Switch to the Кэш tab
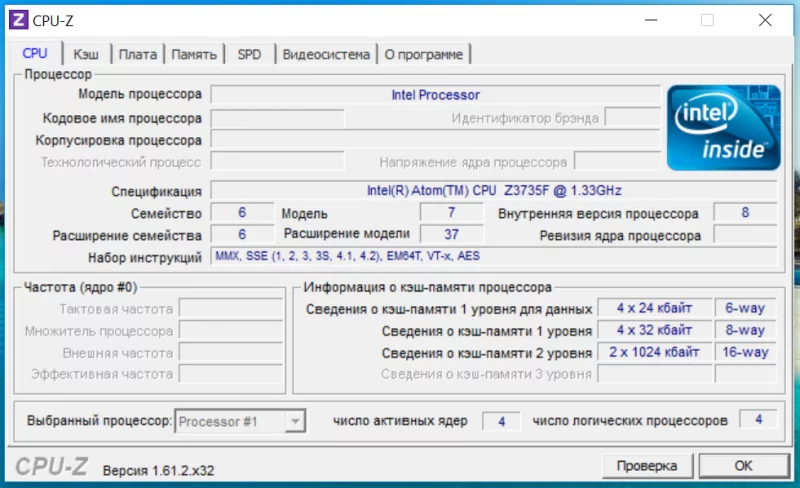Screen dimensions: 800x488 [x=86, y=54]
